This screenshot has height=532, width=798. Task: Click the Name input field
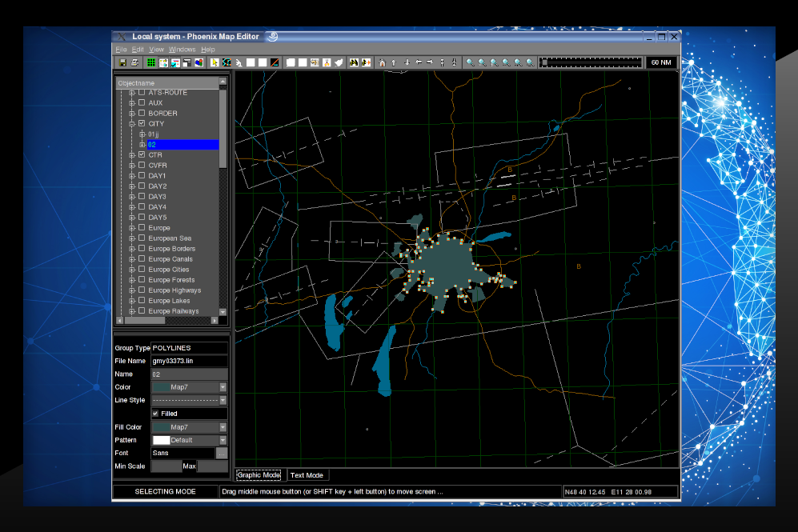(189, 374)
